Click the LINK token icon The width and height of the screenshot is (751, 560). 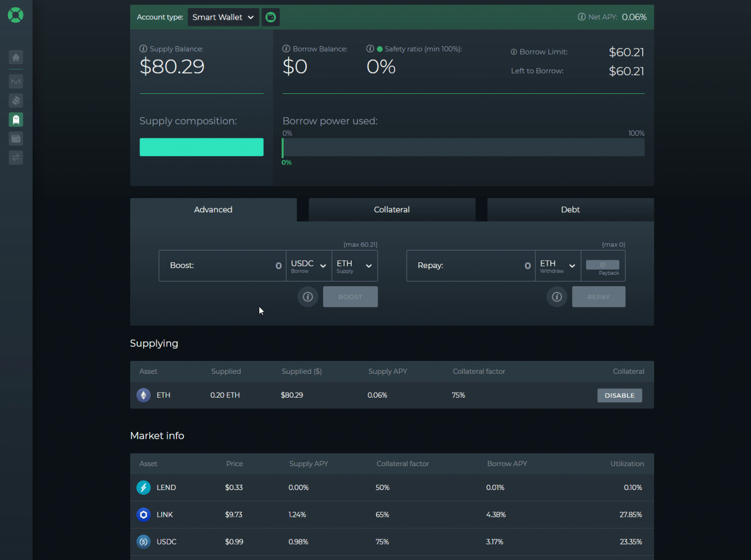click(144, 514)
